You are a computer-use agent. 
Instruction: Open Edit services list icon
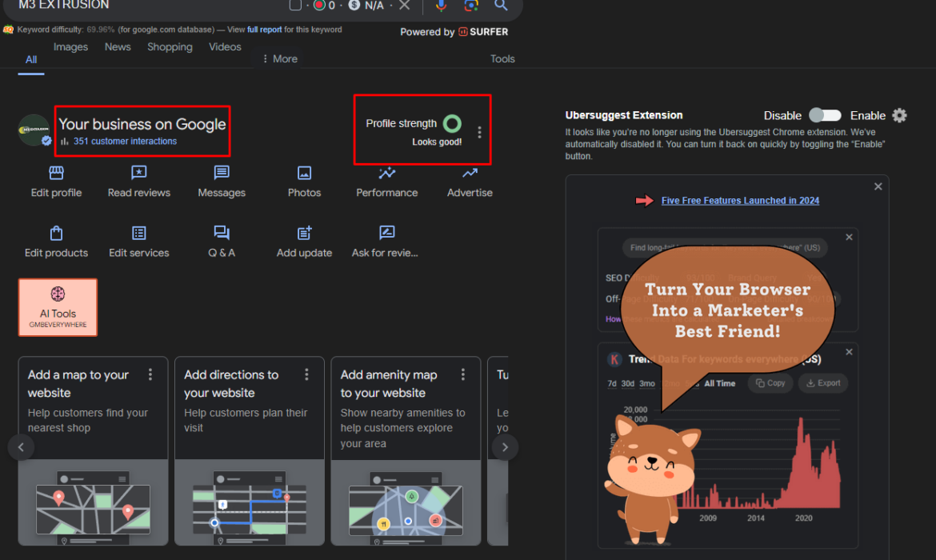[x=138, y=233]
